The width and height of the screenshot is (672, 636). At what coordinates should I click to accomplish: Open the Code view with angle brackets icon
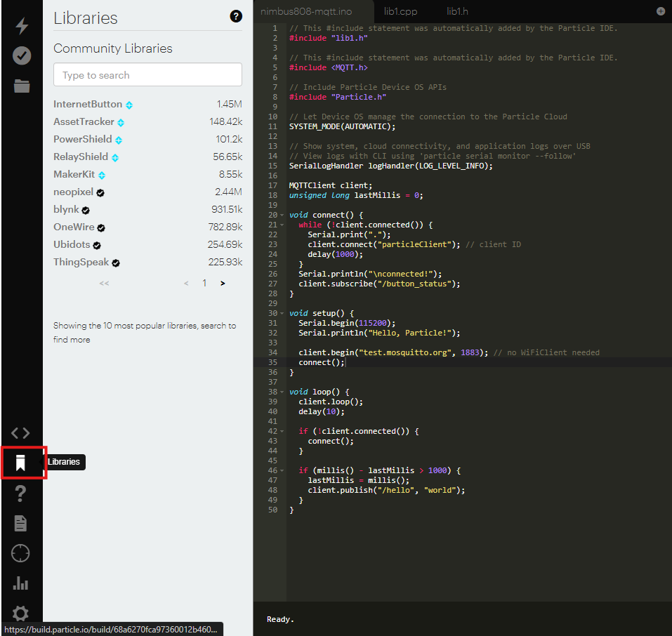click(x=20, y=433)
